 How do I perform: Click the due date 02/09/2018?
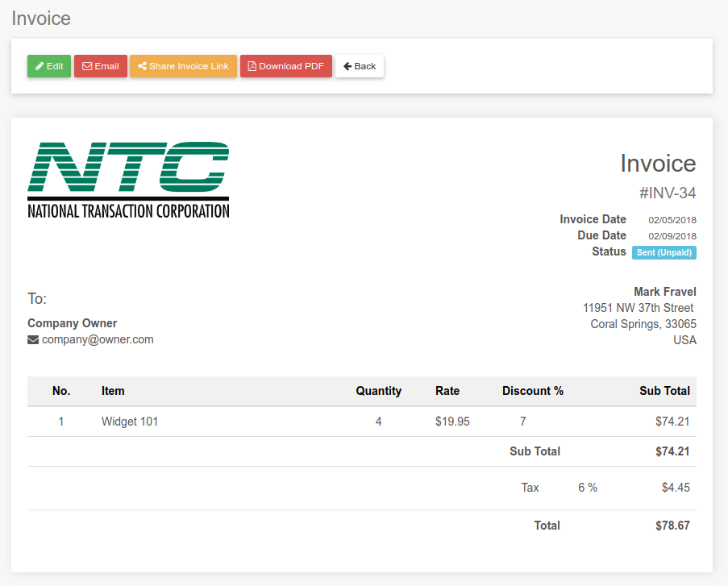[x=672, y=236]
